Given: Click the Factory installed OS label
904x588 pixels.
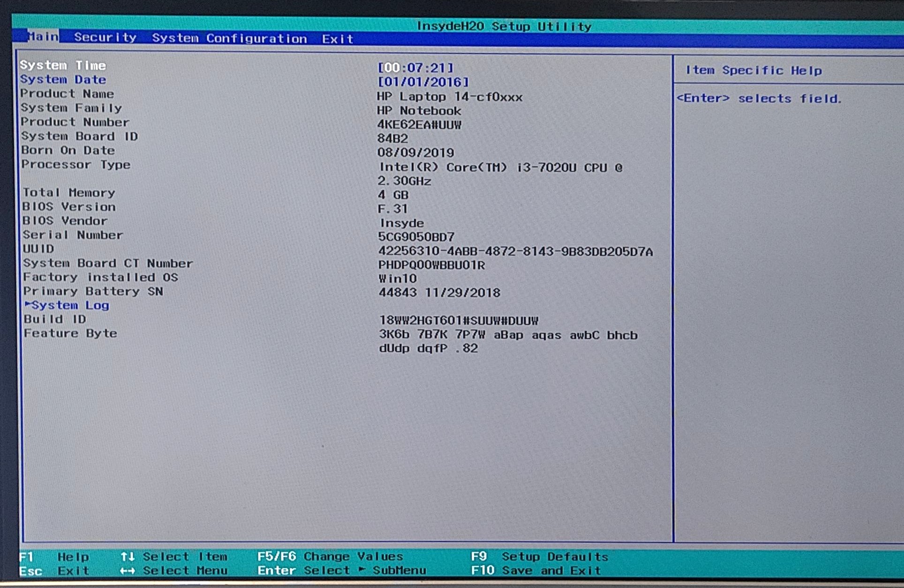Looking at the screenshot, I should pos(101,278).
